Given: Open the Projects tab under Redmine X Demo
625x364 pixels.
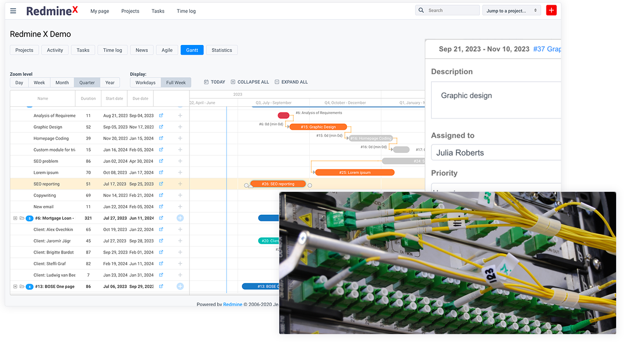Looking at the screenshot, I should 24,50.
